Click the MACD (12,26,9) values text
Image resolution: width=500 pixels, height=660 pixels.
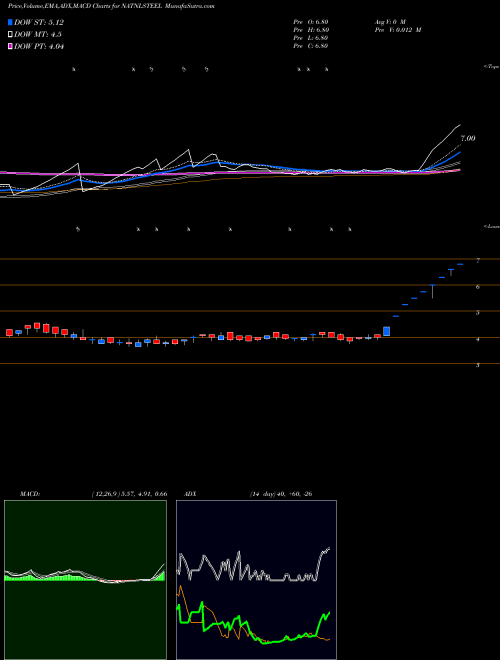pos(129,494)
